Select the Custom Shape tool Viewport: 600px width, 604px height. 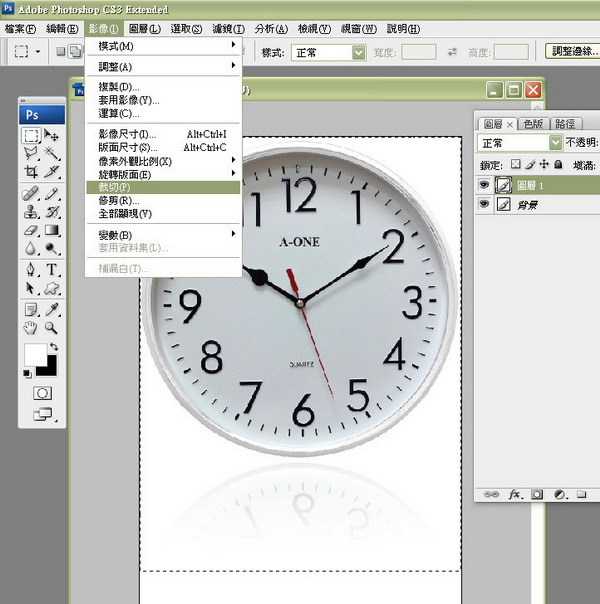tap(51, 288)
